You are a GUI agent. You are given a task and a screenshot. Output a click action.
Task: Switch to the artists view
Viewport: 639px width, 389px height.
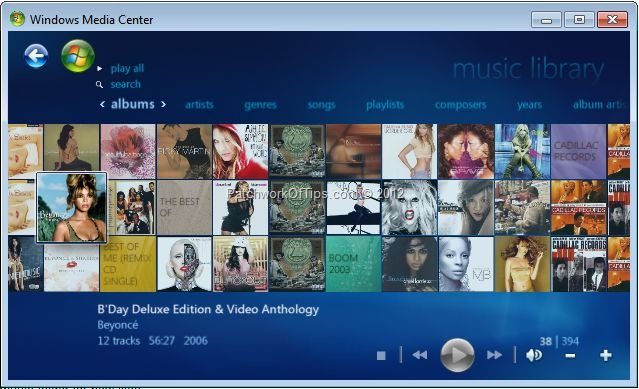[199, 105]
